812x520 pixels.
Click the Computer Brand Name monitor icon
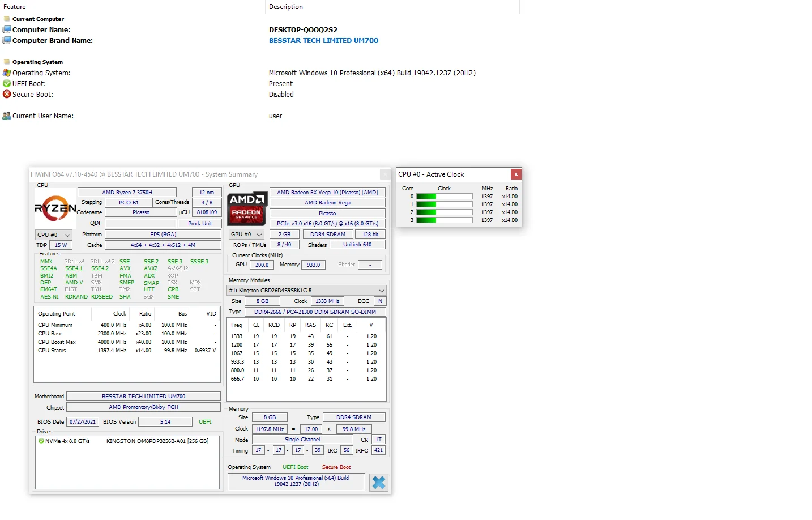[x=7, y=40]
